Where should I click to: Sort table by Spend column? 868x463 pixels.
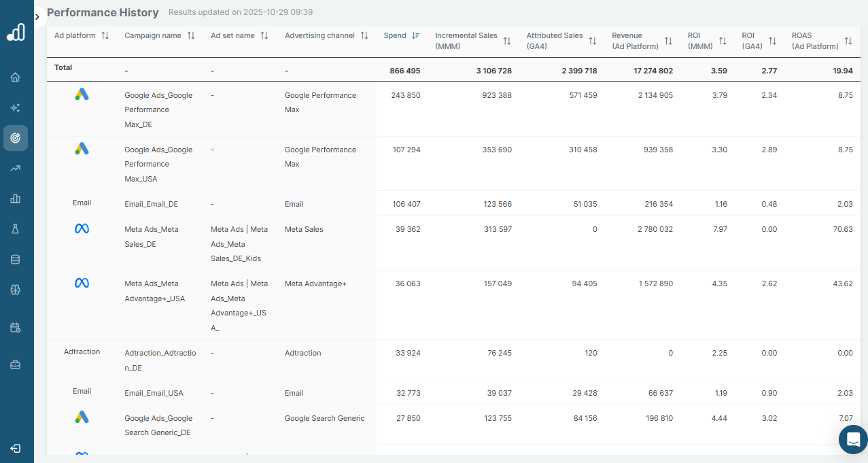click(415, 35)
